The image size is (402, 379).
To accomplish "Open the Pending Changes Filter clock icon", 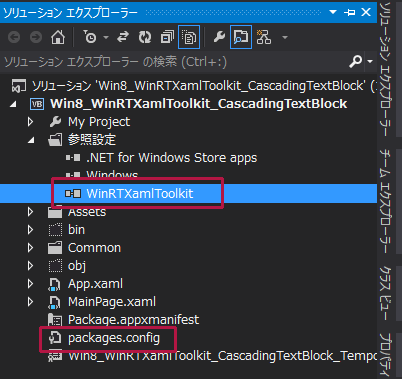I will click(89, 37).
